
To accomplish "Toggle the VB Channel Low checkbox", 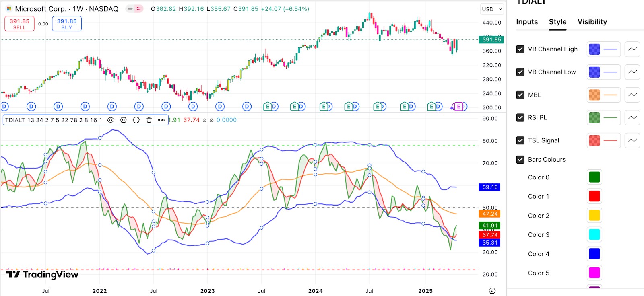I will (x=520, y=72).
